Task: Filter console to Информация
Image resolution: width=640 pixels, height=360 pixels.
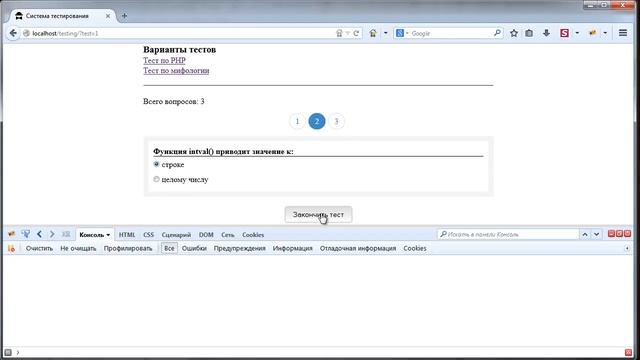Action: (x=293, y=248)
